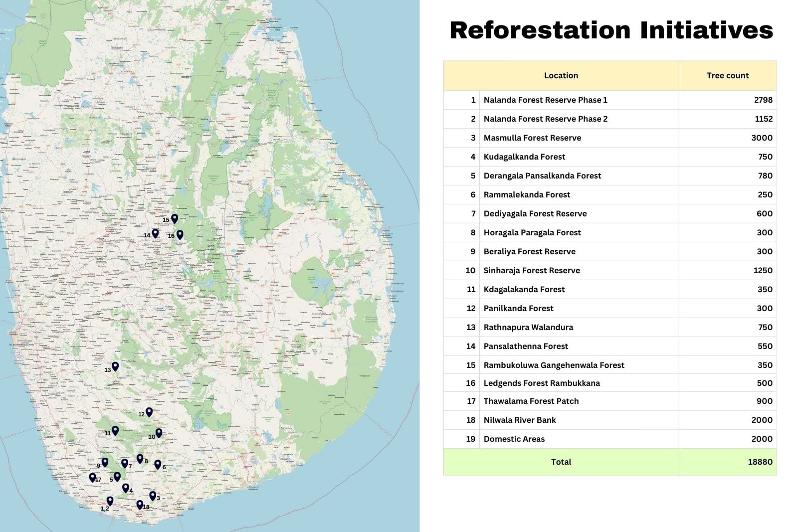Select map marker number 13
The width and height of the screenshot is (798, 532).
point(115,366)
